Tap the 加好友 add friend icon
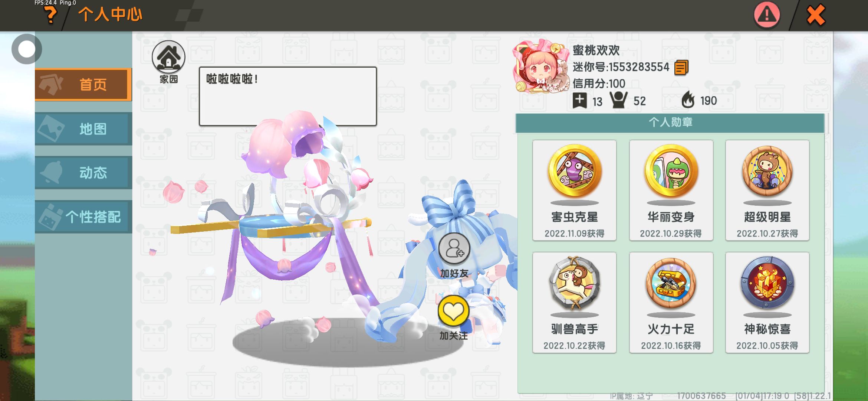This screenshot has width=868, height=401. pyautogui.click(x=454, y=248)
